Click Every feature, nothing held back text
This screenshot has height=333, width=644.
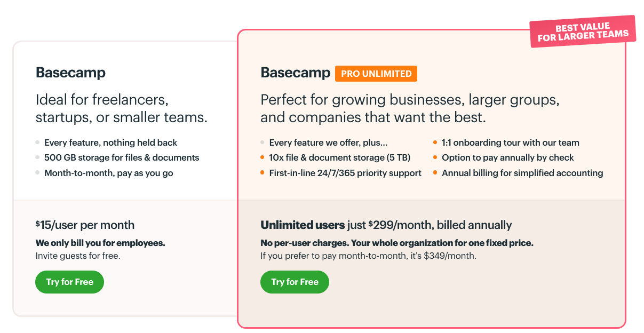tap(110, 142)
